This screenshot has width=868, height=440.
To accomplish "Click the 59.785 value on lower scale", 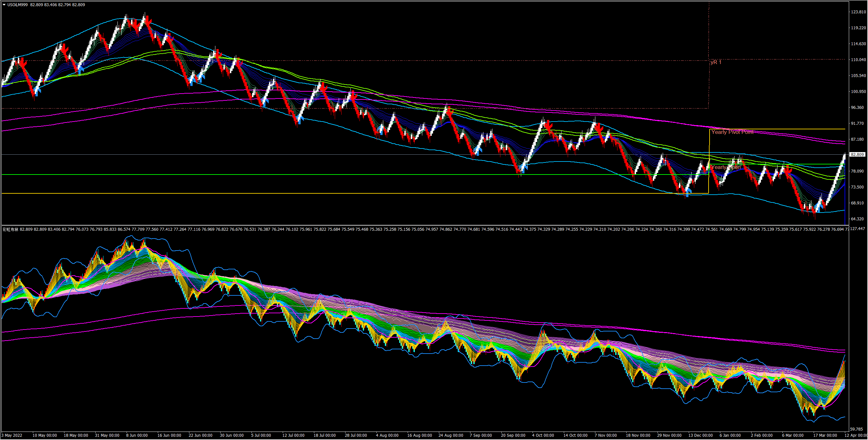I will [856, 430].
